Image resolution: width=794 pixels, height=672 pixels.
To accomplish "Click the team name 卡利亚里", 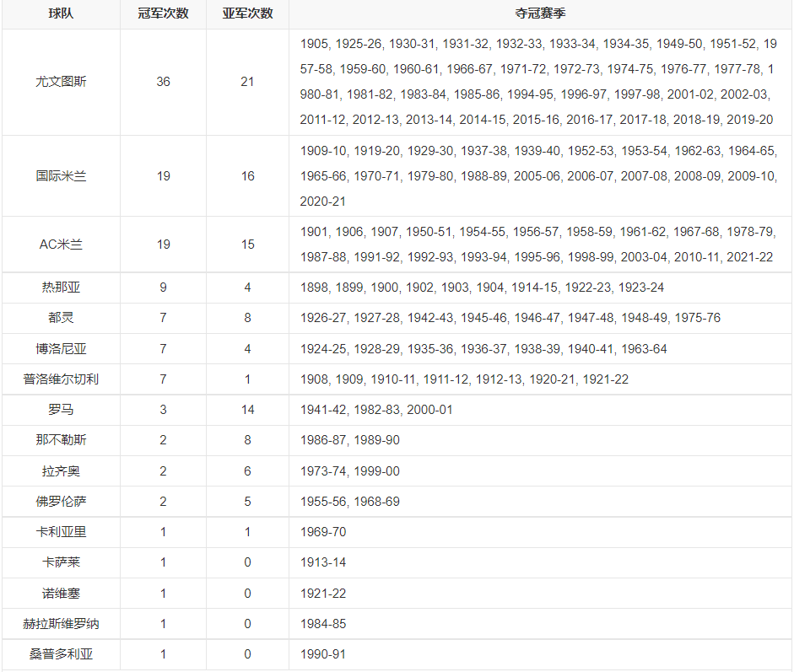I will 61,532.
